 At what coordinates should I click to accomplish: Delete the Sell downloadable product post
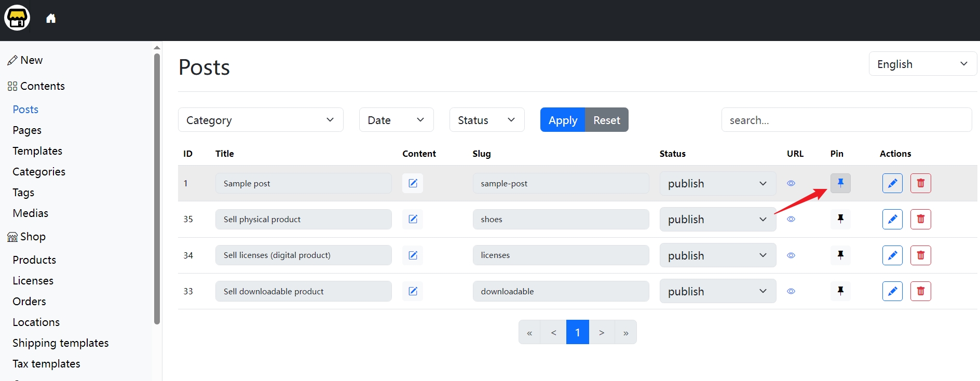pos(920,291)
